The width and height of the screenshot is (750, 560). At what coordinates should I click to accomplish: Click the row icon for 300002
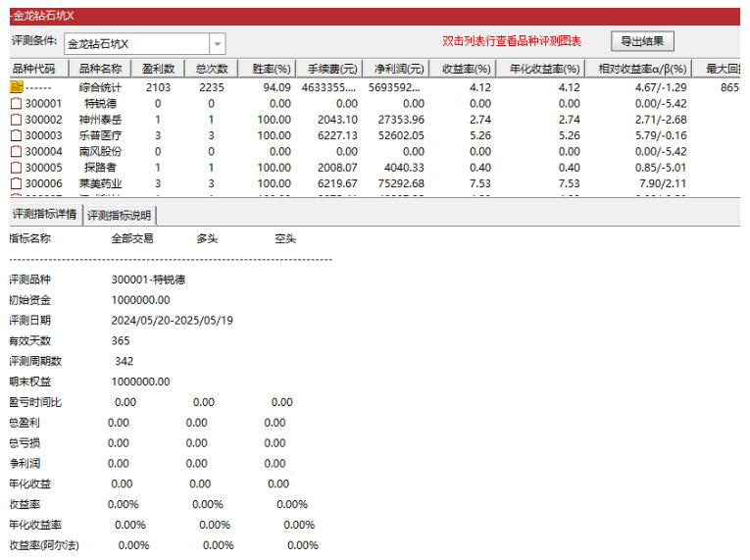click(x=17, y=120)
